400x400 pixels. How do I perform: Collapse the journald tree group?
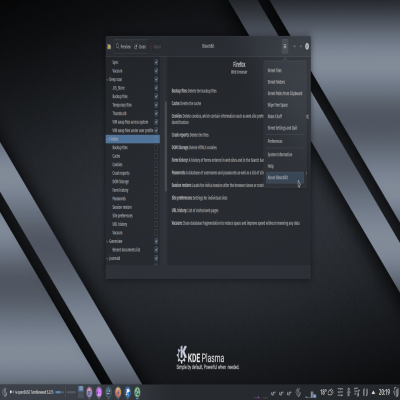pos(107,258)
